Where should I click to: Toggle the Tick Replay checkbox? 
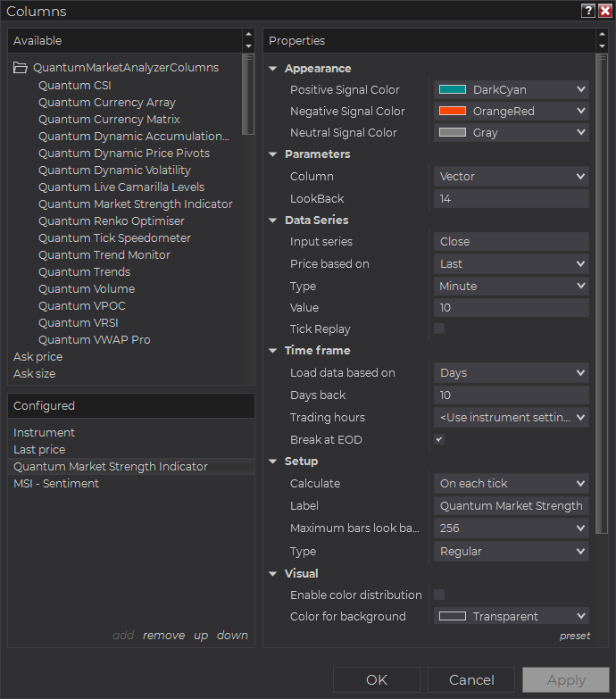point(439,329)
